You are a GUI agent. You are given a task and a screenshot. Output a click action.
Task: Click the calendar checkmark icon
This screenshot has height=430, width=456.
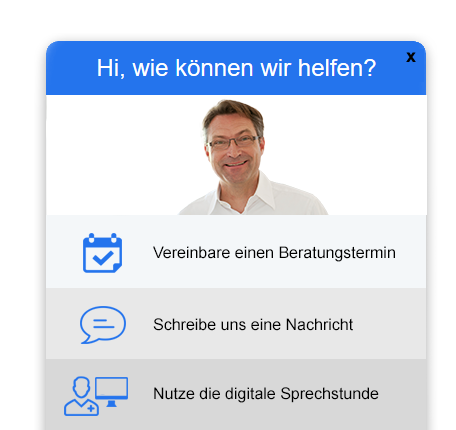click(x=102, y=253)
